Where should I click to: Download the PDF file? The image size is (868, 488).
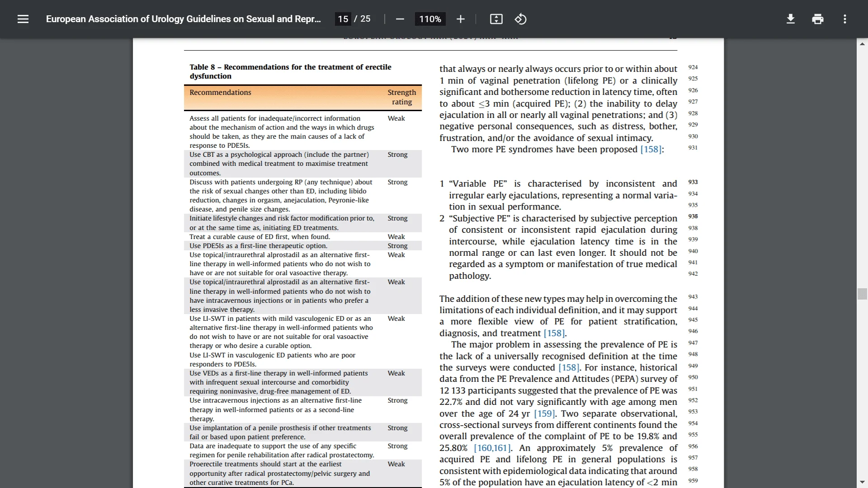(x=791, y=19)
